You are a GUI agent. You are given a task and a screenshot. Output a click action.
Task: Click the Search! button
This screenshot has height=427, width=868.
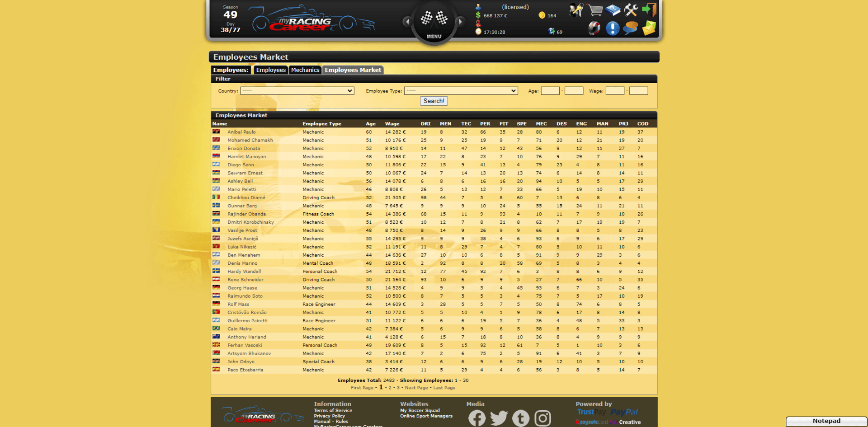pos(434,101)
